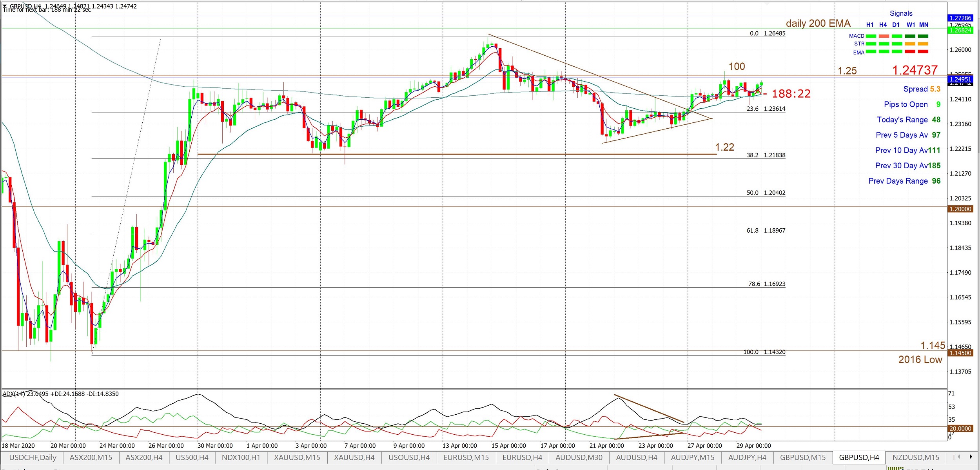This screenshot has width=980, height=470.
Task: Open the USOUSD,H4 chart tab
Action: 409,457
